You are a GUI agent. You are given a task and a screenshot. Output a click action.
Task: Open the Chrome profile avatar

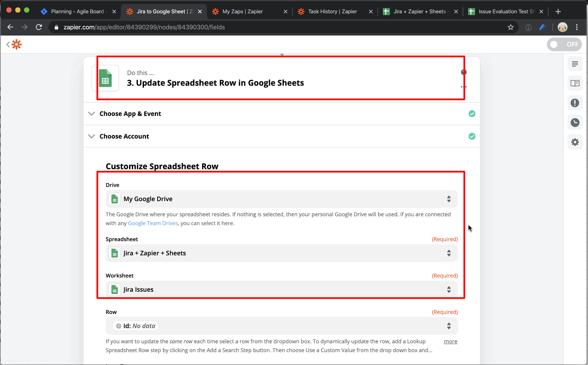[563, 27]
